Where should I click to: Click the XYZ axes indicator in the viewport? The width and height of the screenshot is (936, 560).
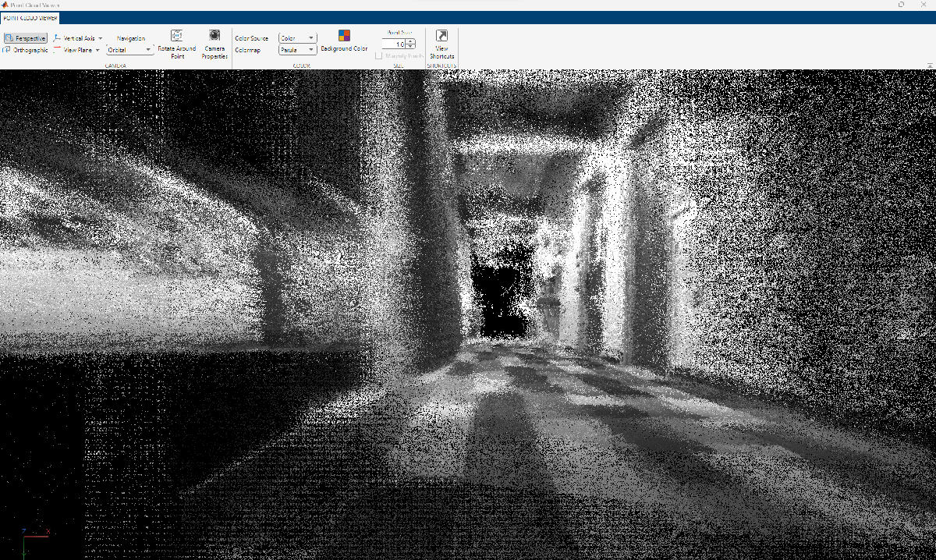[30, 539]
